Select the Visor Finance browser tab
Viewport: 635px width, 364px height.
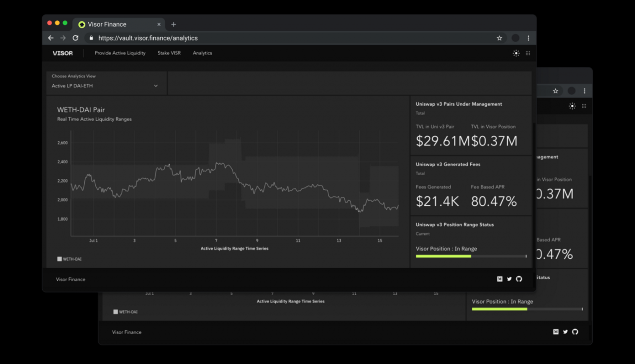119,24
